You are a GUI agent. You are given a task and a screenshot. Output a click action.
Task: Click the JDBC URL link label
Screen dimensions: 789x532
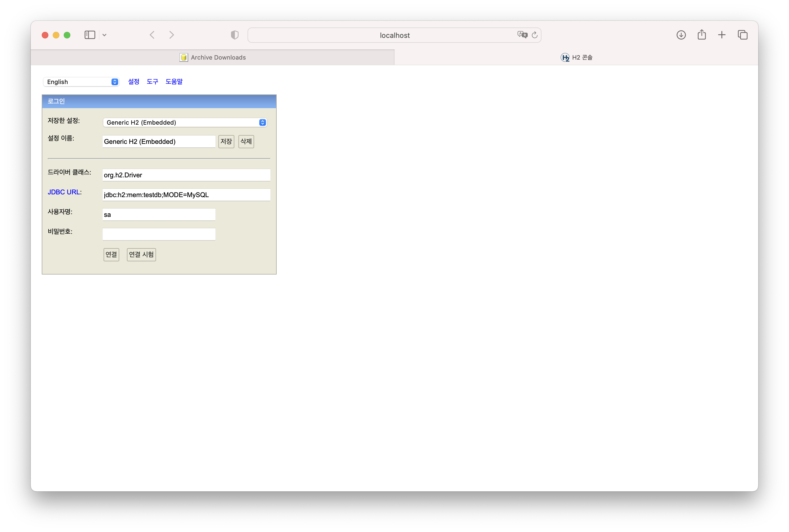click(x=64, y=192)
